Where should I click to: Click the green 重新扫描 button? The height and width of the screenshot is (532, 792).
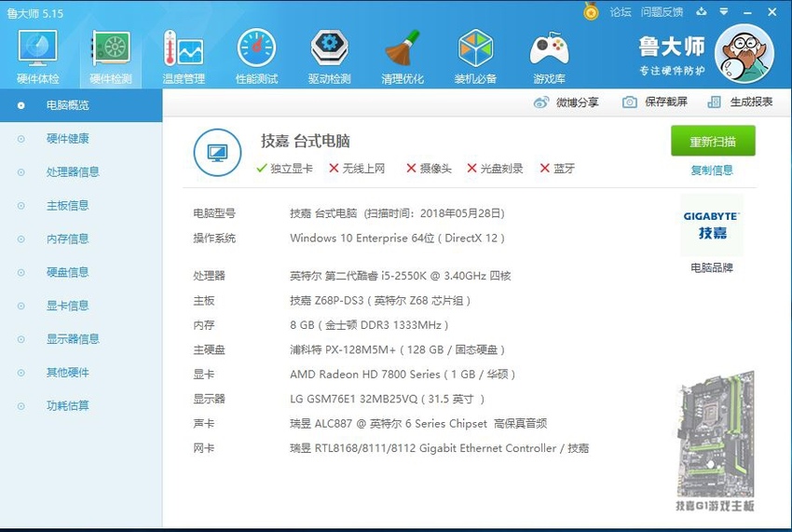(713, 141)
